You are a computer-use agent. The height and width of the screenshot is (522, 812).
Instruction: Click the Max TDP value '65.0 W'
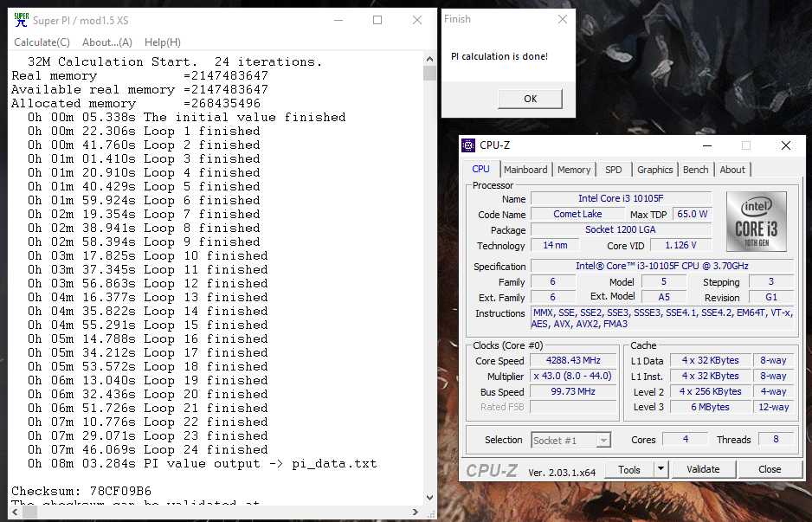coord(693,214)
